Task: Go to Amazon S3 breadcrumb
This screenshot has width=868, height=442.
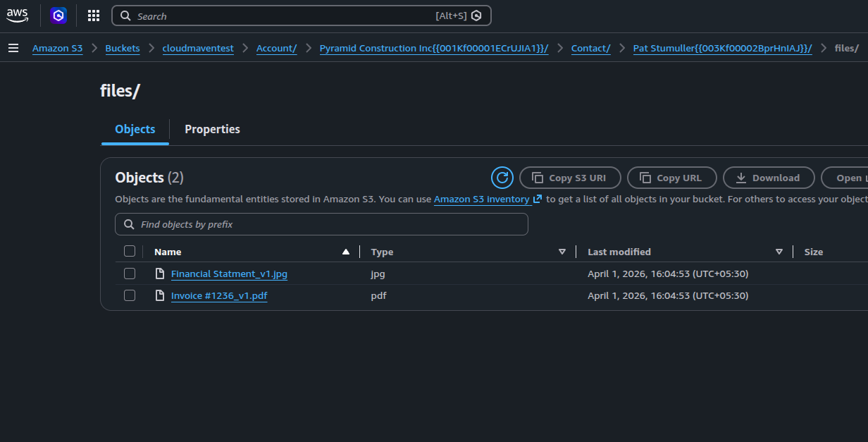Action: (x=57, y=48)
